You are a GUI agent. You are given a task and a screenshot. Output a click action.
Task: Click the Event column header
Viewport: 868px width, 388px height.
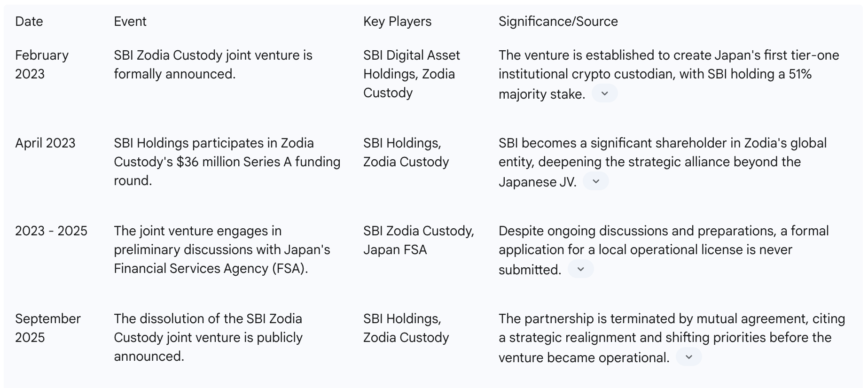tap(130, 21)
